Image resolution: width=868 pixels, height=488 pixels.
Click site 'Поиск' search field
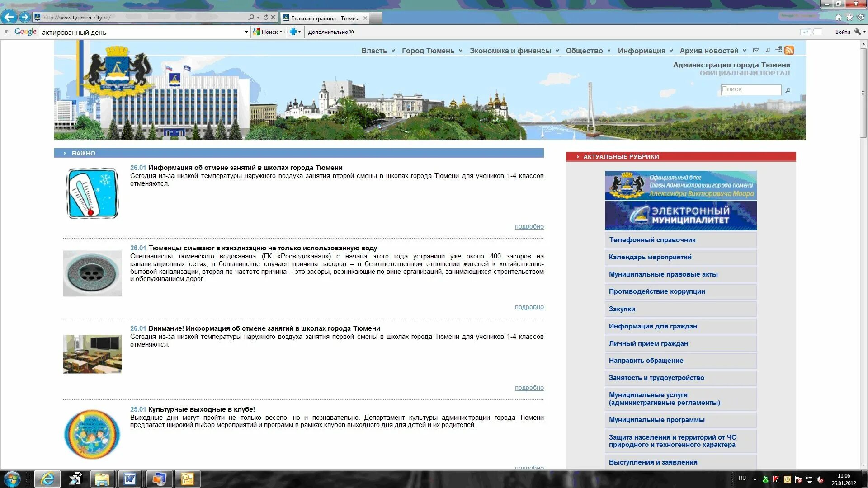tap(751, 89)
